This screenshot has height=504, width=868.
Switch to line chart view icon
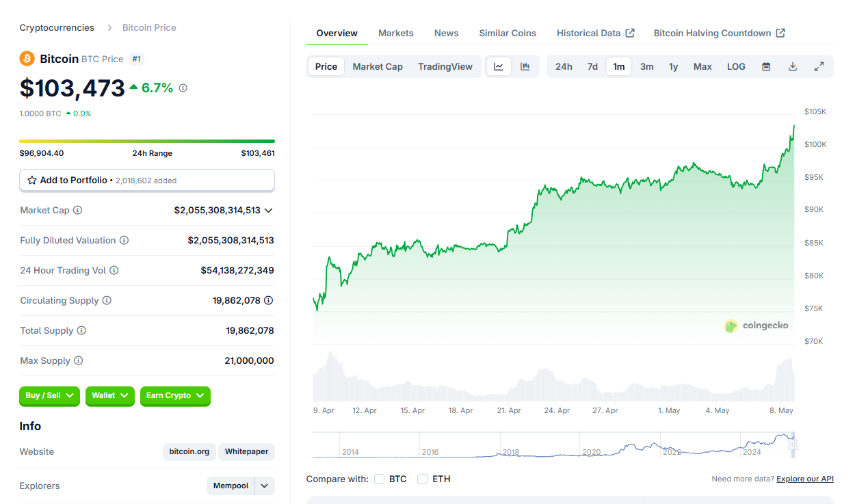pos(499,66)
